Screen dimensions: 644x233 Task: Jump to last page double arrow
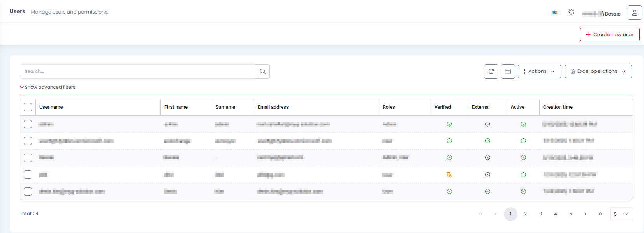pos(600,214)
